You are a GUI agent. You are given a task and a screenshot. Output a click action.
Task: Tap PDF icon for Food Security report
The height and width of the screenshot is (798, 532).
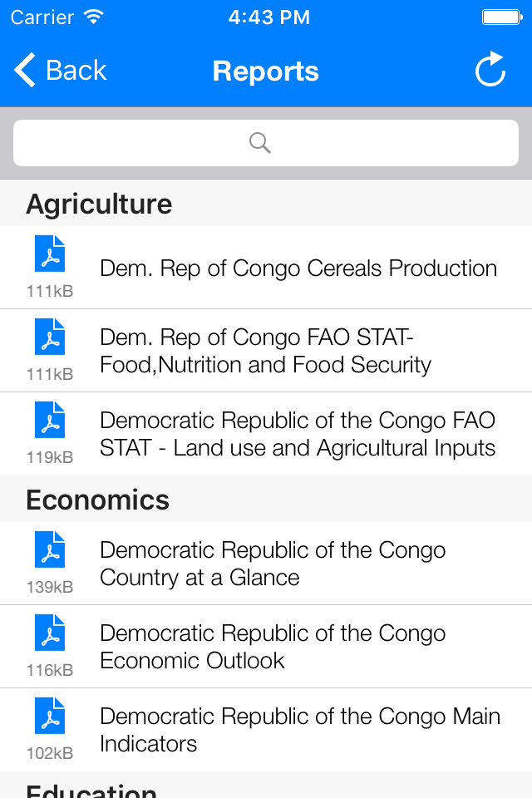point(50,337)
